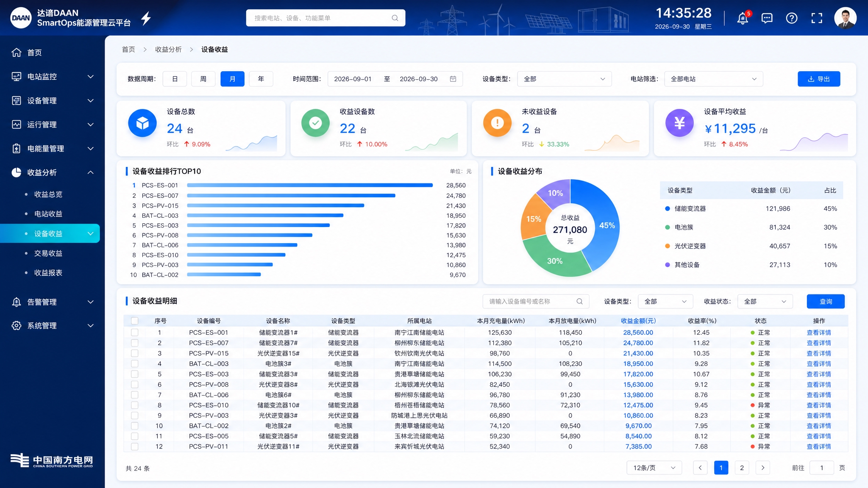Click the home icon in sidebar
The width and height of the screenshot is (868, 488).
click(x=16, y=53)
